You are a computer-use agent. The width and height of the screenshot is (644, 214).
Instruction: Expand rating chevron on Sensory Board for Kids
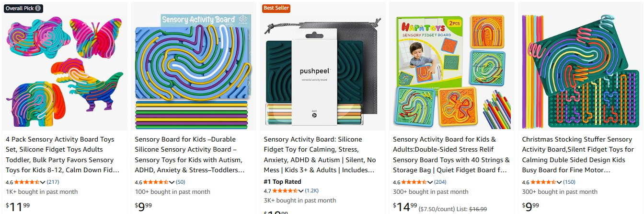[x=172, y=182]
